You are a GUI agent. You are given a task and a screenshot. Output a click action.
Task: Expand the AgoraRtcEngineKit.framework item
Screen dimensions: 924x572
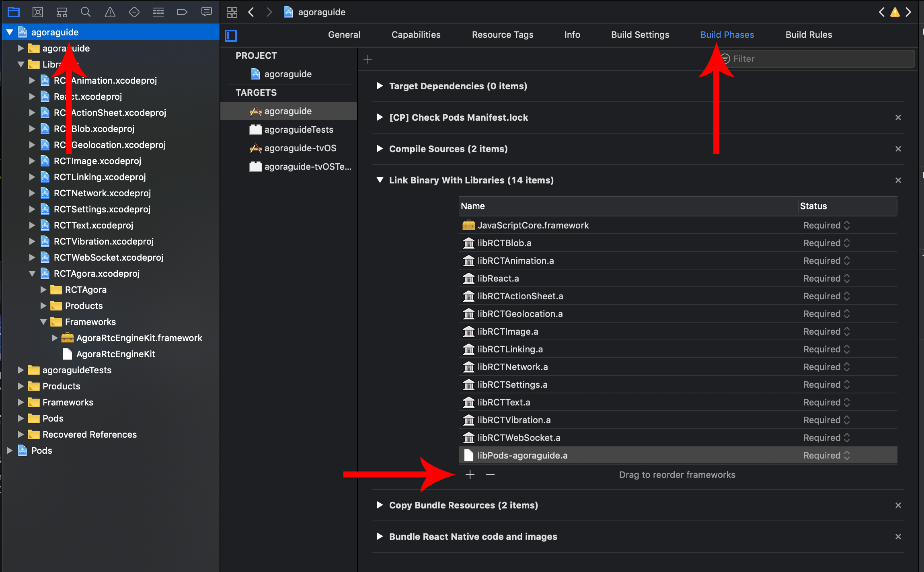[55, 338]
